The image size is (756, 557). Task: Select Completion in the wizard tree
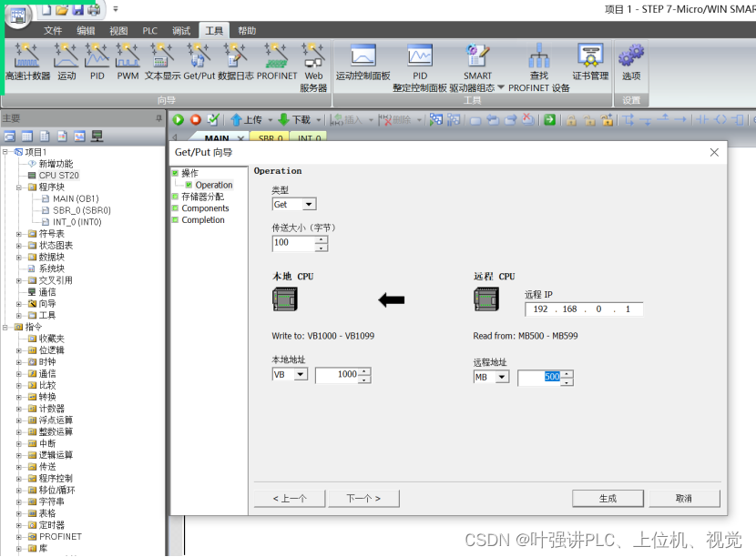[x=203, y=219]
